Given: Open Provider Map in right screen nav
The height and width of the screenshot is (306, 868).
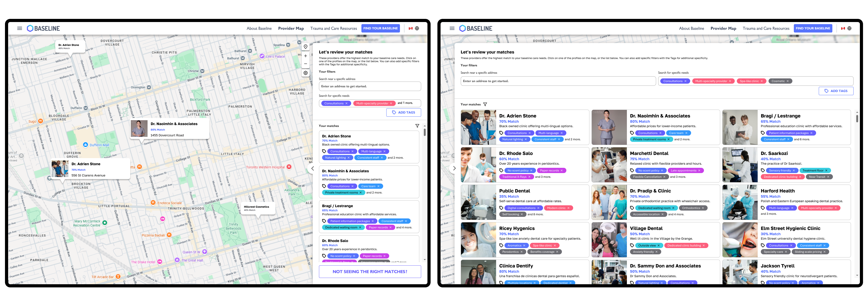Looking at the screenshot, I should coord(723,28).
